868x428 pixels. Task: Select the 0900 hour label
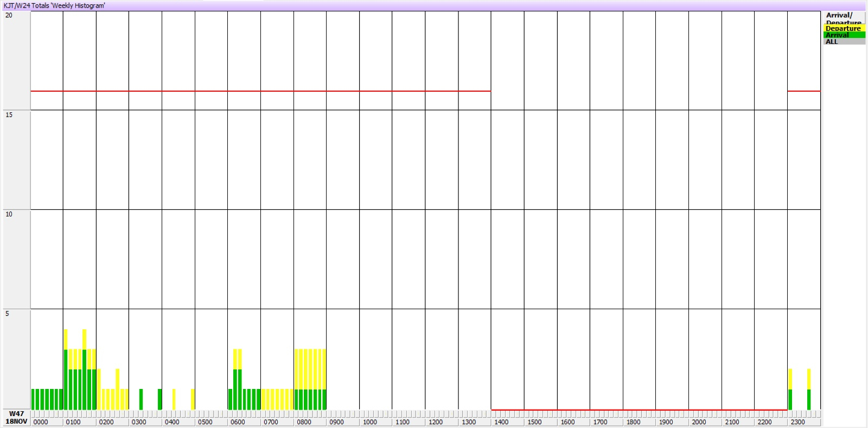[x=337, y=422]
